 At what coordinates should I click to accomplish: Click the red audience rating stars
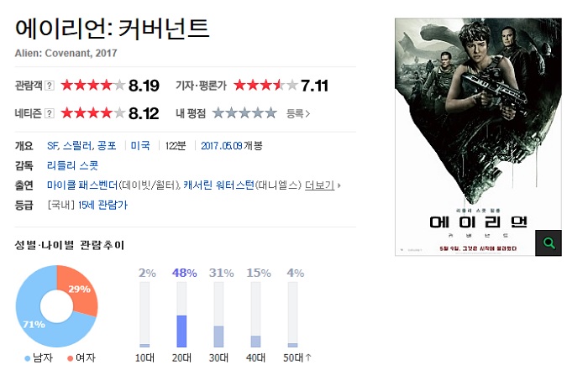click(93, 86)
